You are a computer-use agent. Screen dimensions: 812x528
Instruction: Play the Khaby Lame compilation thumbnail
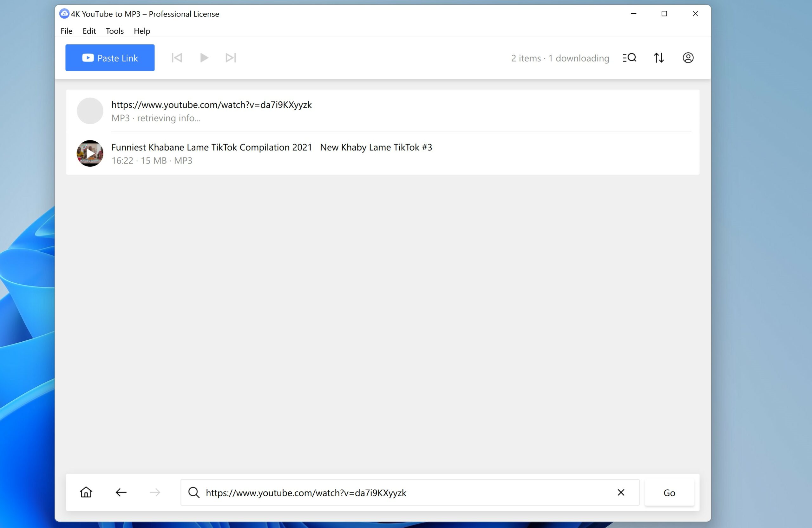(x=90, y=153)
